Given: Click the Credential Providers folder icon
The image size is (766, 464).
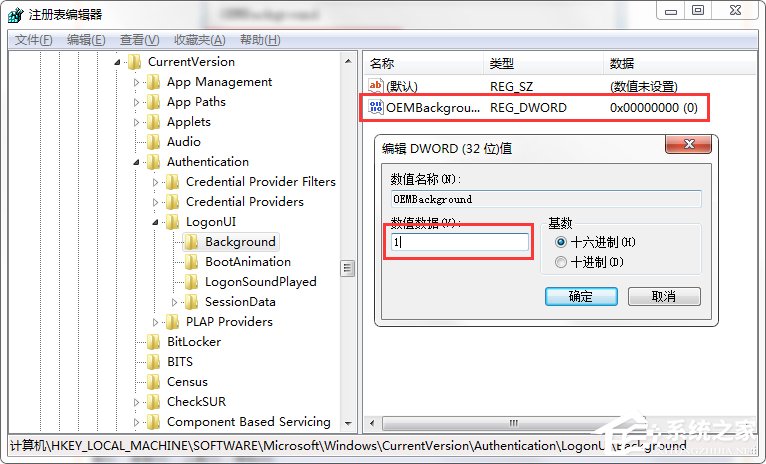Looking at the screenshot, I should (172, 202).
